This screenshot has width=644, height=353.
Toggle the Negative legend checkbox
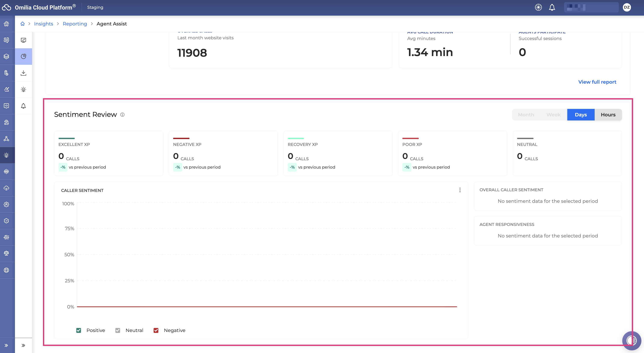(156, 330)
